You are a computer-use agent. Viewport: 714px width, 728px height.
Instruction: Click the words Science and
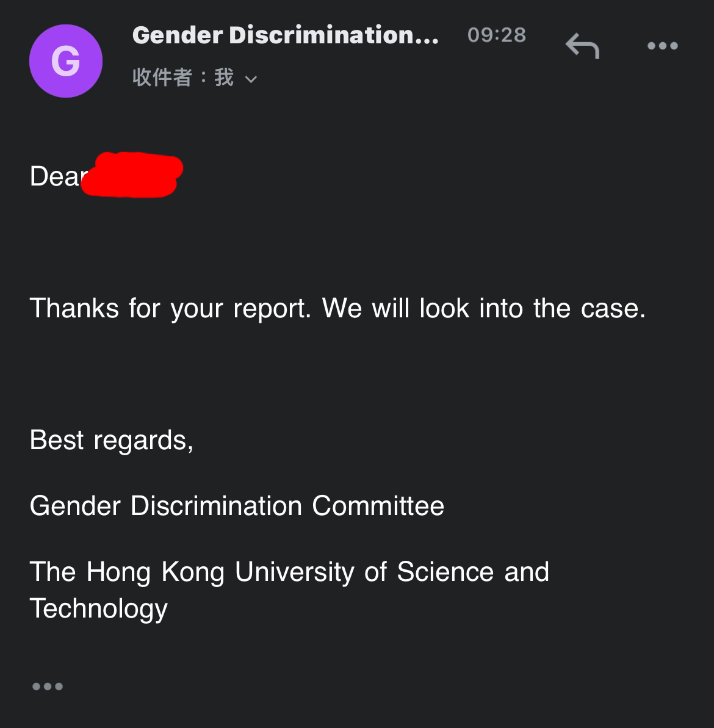[x=473, y=572]
